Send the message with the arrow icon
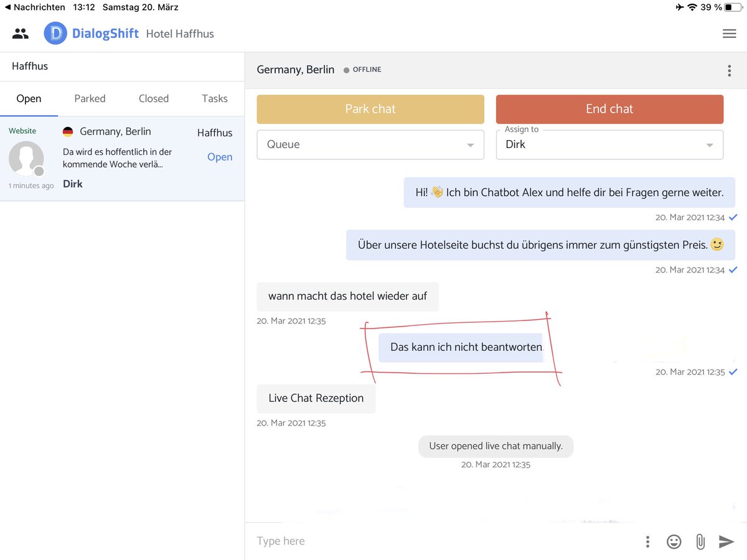 (726, 541)
